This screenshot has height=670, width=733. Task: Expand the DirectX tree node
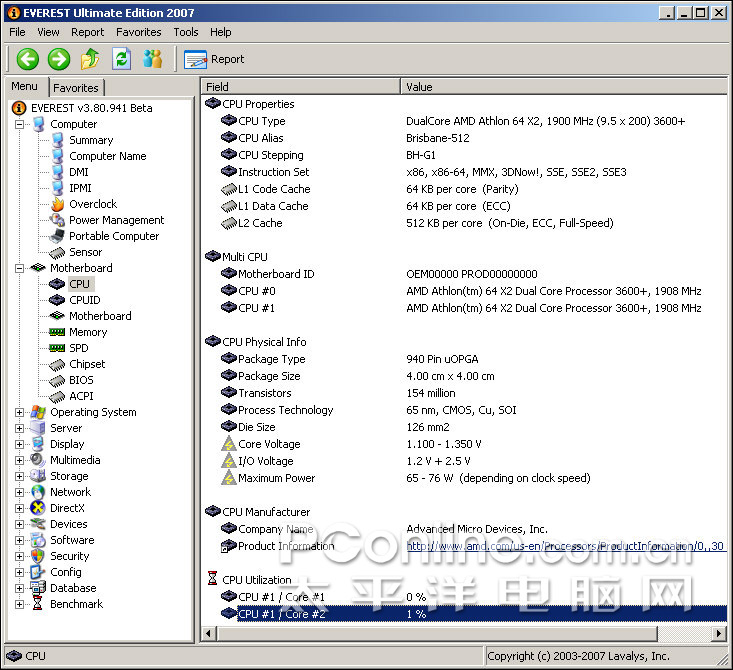(20, 508)
